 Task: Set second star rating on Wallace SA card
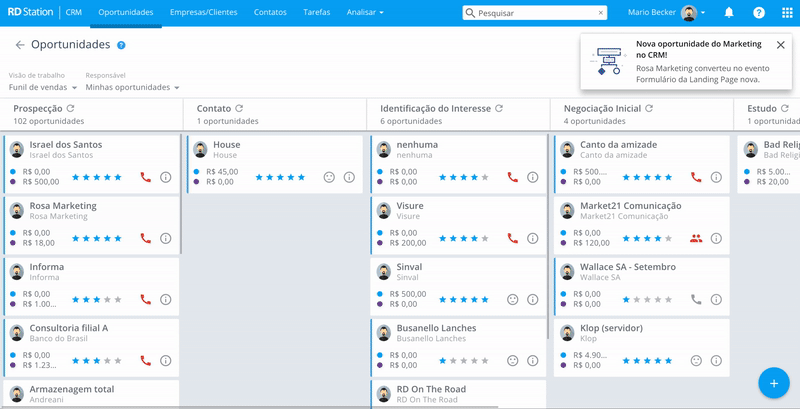[636, 299]
